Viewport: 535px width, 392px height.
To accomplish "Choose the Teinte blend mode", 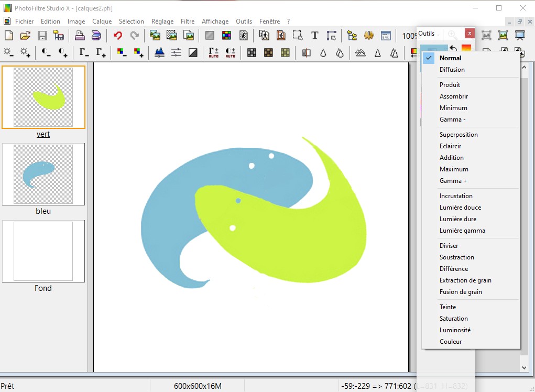I will pyautogui.click(x=471, y=307).
